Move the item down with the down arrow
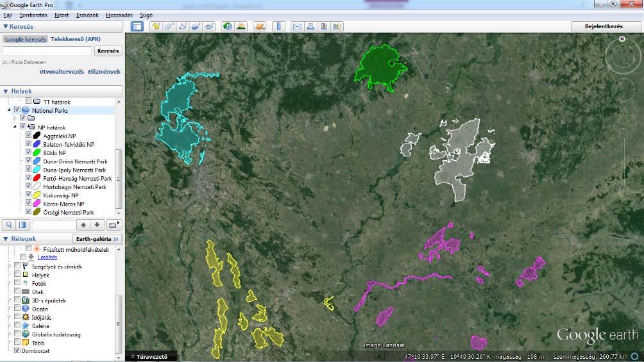 click(x=97, y=225)
